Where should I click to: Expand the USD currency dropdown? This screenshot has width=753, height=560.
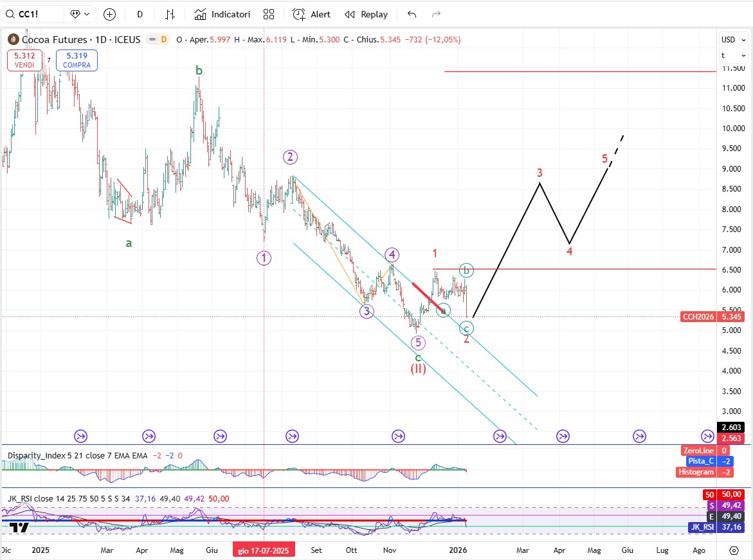click(731, 39)
